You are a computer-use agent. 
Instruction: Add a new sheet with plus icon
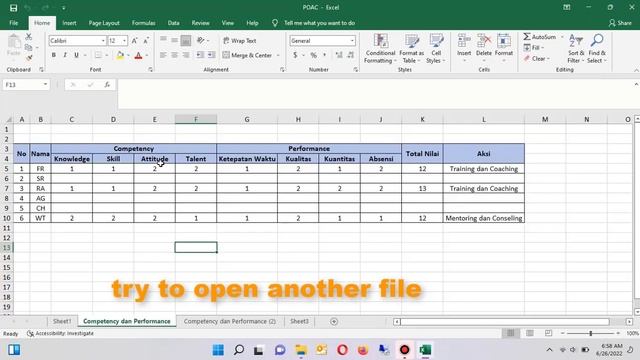[334, 322]
